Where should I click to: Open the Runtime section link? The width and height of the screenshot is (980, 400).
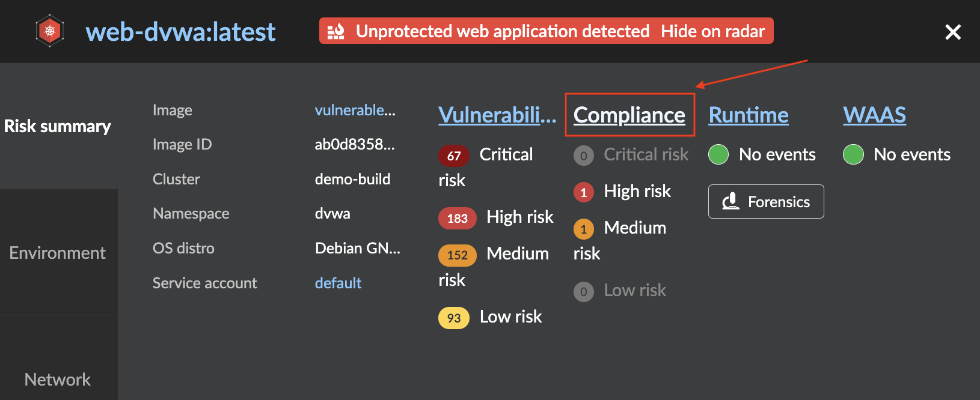[x=749, y=115]
